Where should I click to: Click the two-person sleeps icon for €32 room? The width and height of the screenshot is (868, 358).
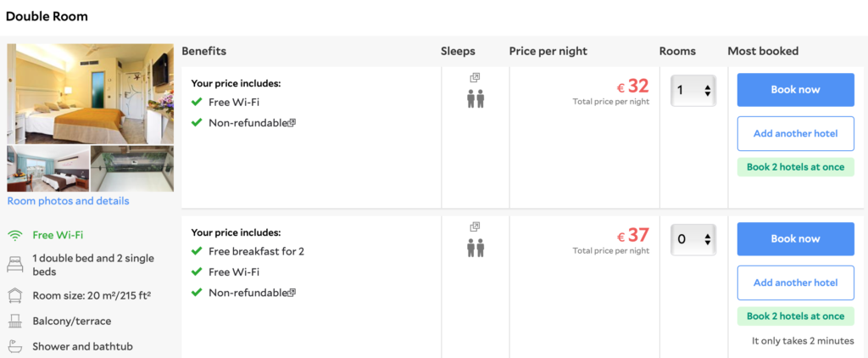point(476,99)
